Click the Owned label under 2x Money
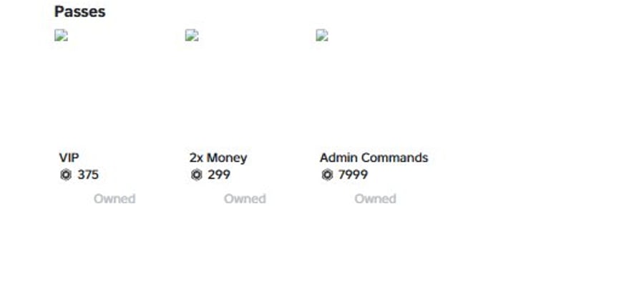This screenshot has height=286, width=644. (x=245, y=199)
